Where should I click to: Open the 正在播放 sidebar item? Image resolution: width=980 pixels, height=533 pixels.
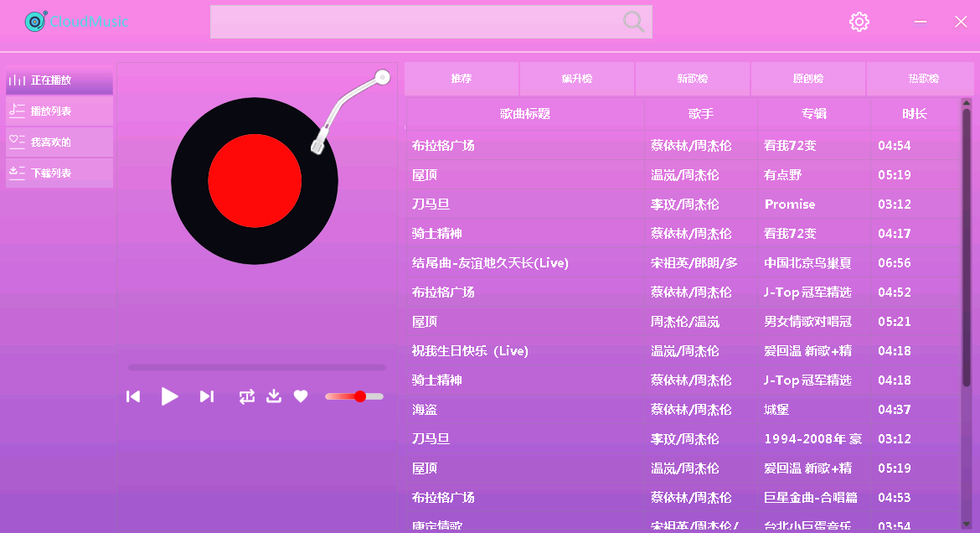click(59, 80)
